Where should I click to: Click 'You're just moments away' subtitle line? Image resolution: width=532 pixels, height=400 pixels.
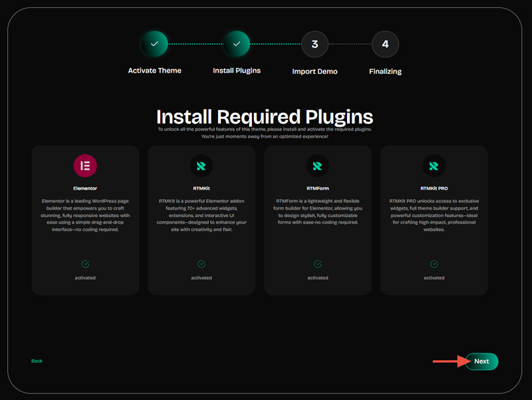(x=265, y=136)
